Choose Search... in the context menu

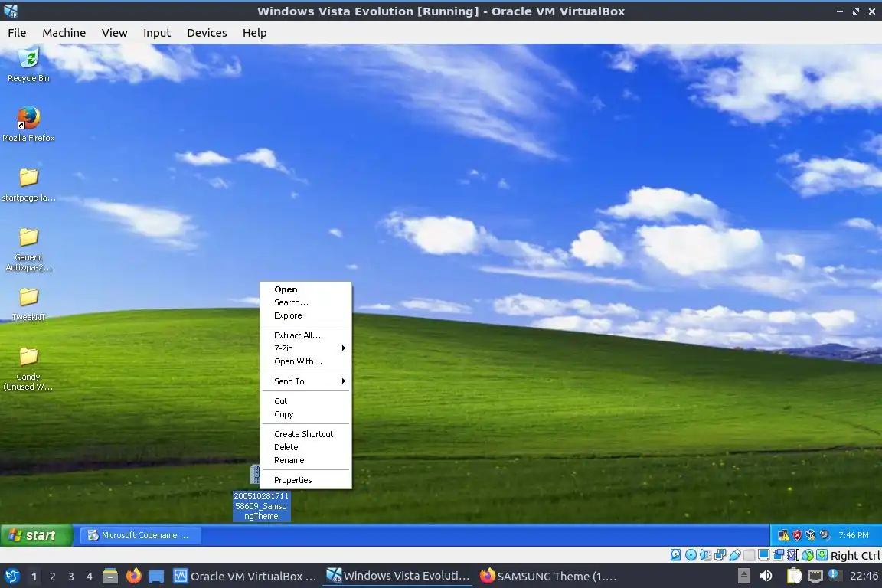coord(306,302)
